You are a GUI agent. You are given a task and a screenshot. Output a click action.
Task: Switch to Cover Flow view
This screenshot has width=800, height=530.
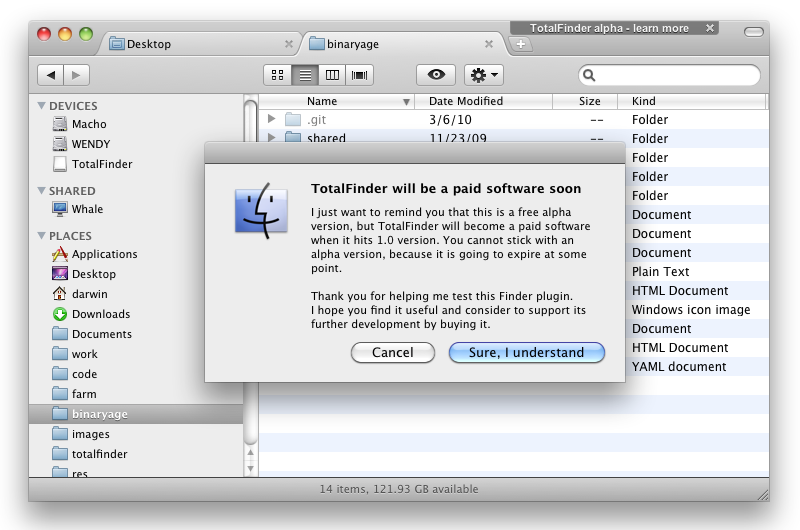tap(359, 75)
